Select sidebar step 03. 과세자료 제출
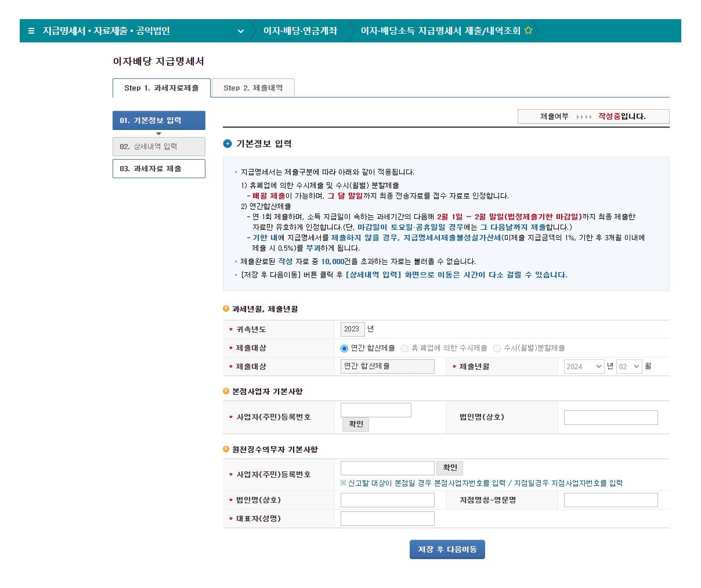The height and width of the screenshot is (588, 701). pos(158,168)
